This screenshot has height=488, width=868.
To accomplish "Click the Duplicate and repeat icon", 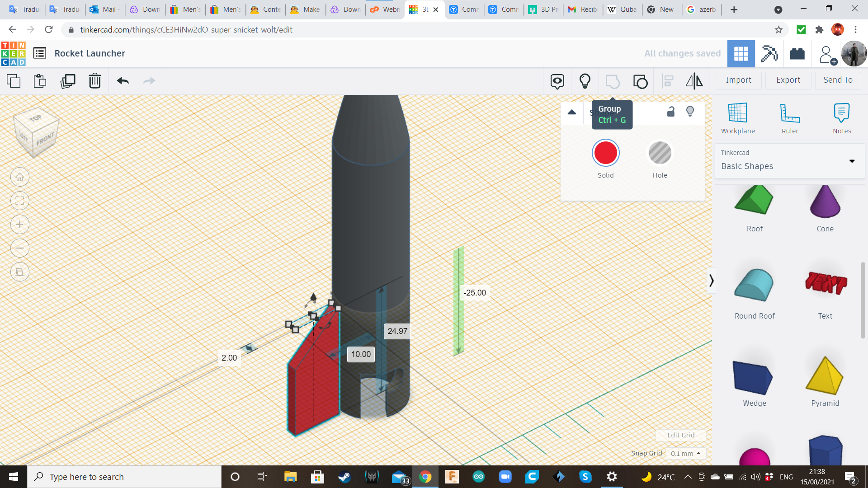I will tap(68, 81).
